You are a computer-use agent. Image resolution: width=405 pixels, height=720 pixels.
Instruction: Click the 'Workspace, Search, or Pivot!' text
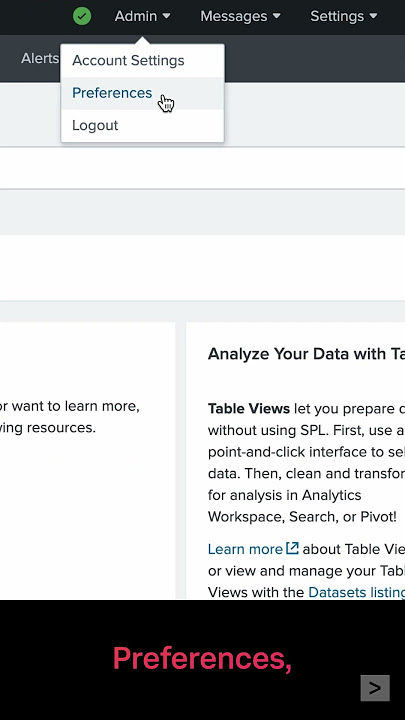click(x=302, y=517)
